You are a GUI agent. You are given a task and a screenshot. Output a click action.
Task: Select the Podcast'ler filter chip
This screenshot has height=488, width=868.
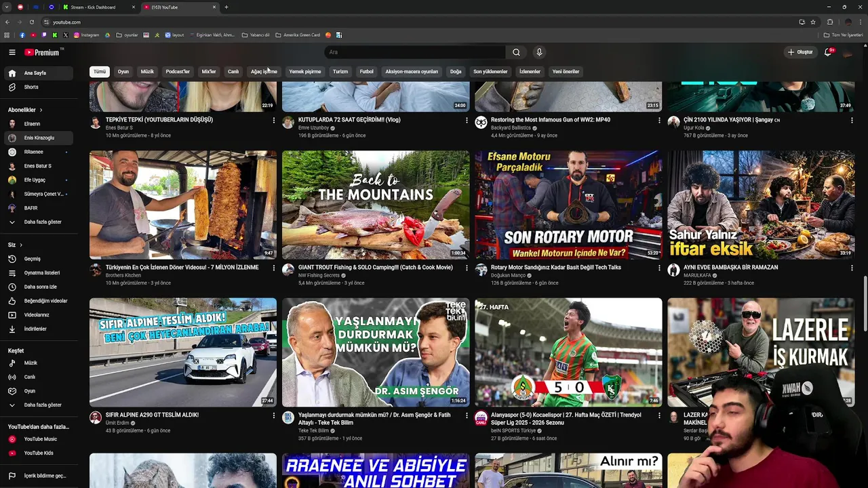coord(178,72)
